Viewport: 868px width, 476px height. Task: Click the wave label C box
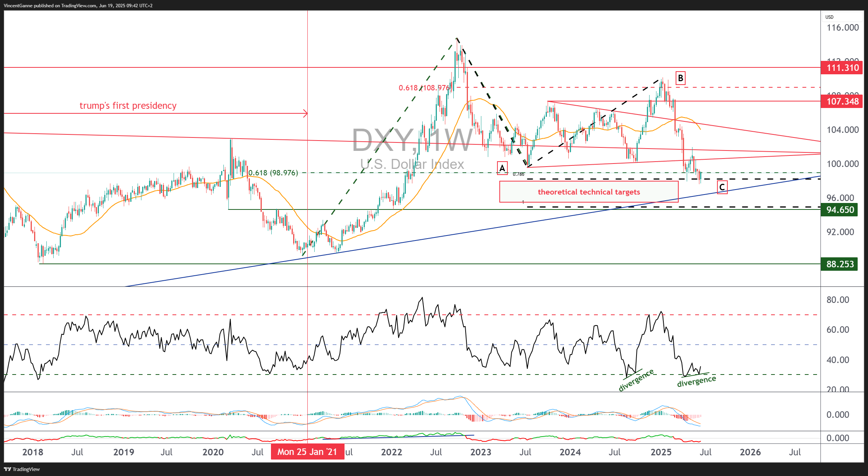tap(722, 187)
